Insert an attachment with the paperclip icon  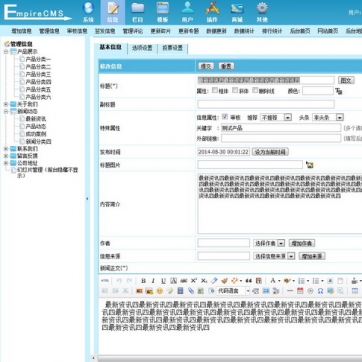click(x=190, y=291)
